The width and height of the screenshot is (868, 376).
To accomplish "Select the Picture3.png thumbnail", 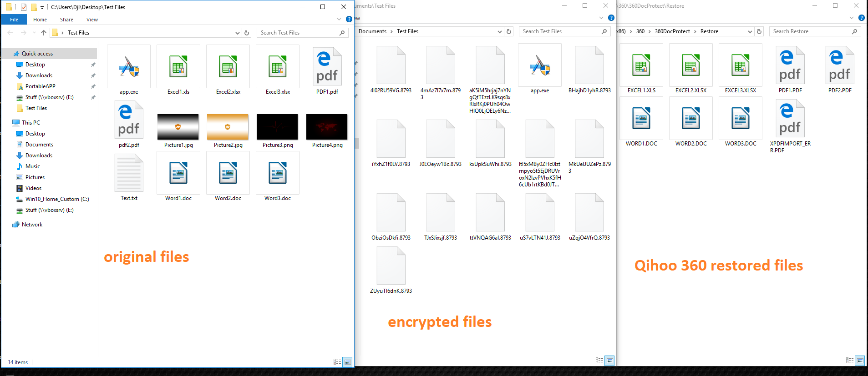I will [x=278, y=127].
